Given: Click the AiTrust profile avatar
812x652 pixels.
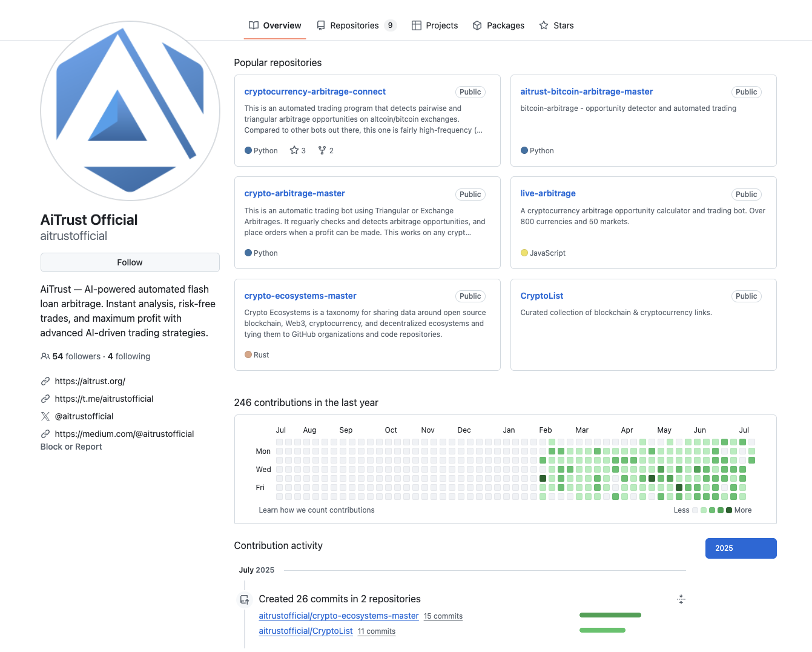Looking at the screenshot, I should pos(130,111).
